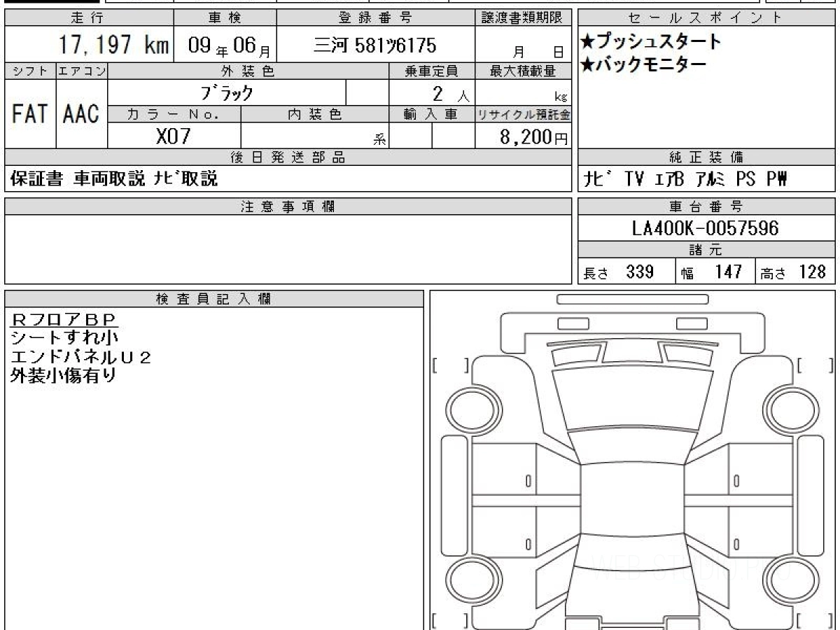Click the 登録番号 header

pyautogui.click(x=375, y=18)
